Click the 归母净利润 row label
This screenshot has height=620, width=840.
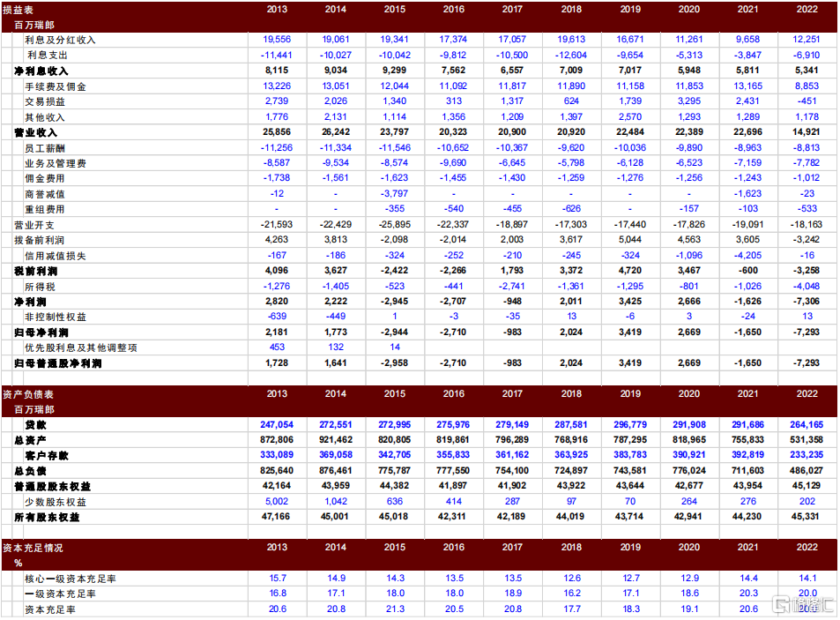[x=41, y=332]
